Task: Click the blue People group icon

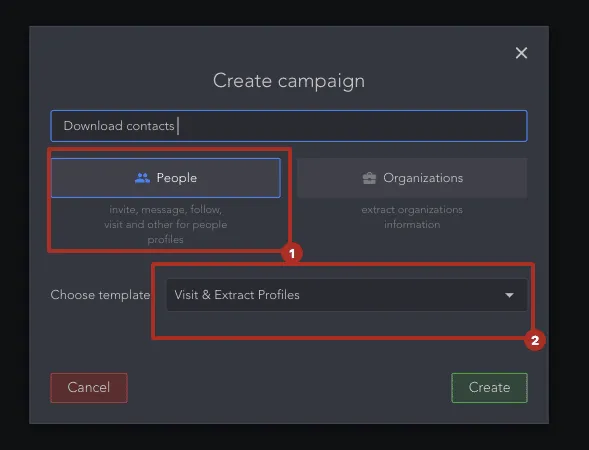Action: pos(142,178)
